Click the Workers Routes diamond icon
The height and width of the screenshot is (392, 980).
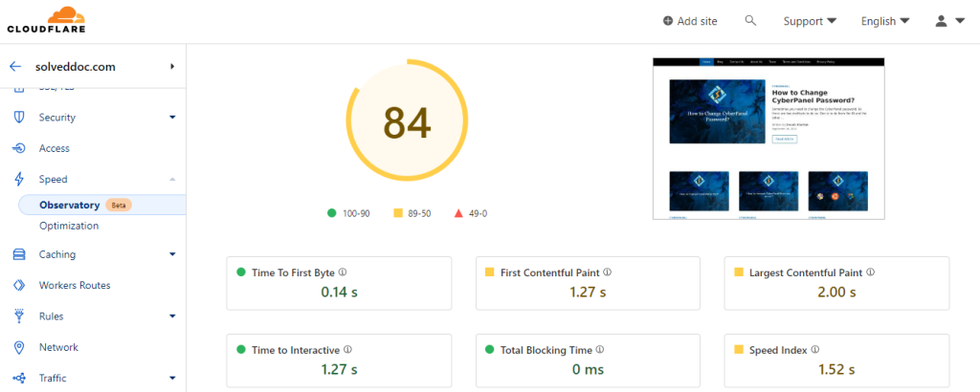19,285
